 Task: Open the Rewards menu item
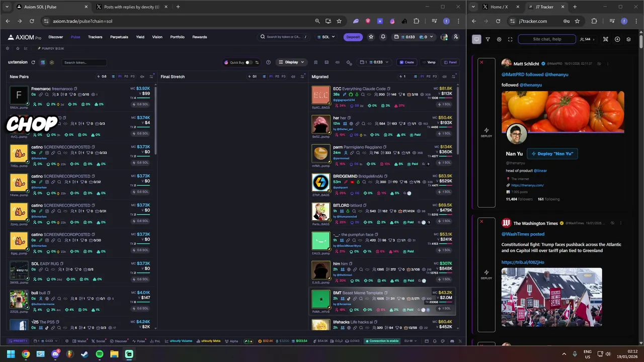199,37
